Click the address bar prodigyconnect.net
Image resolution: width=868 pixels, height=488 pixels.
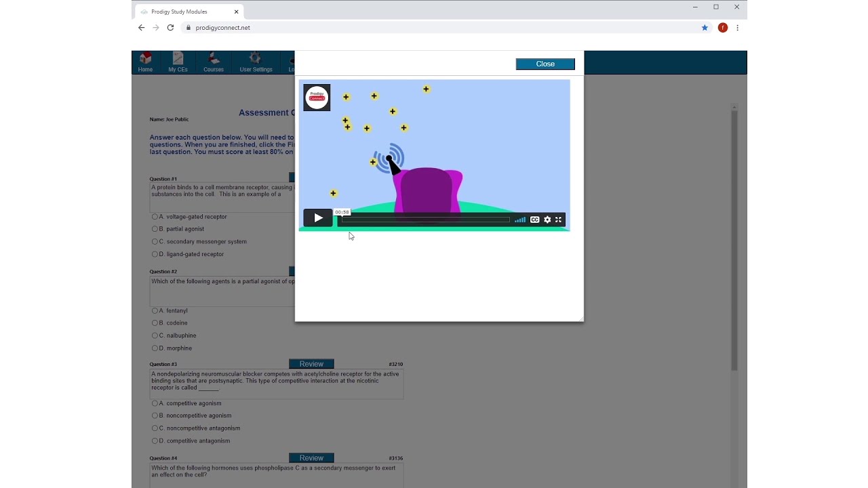pos(222,28)
